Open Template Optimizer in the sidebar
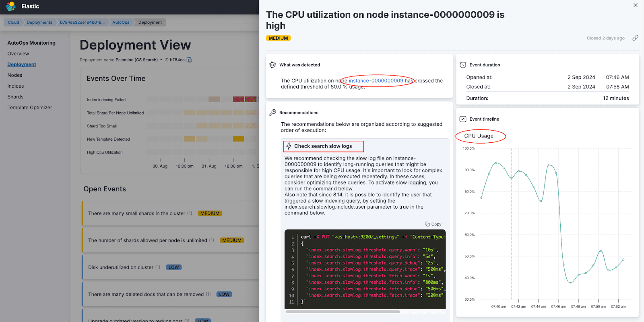This screenshot has height=322, width=644. [x=30, y=108]
